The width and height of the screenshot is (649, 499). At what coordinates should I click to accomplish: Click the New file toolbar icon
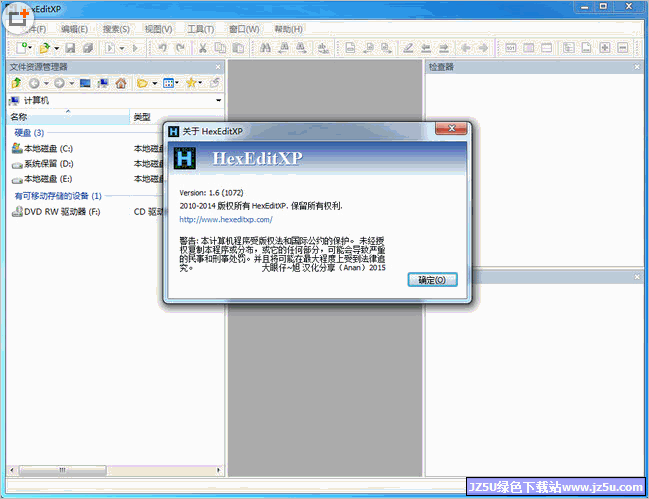(x=22, y=48)
